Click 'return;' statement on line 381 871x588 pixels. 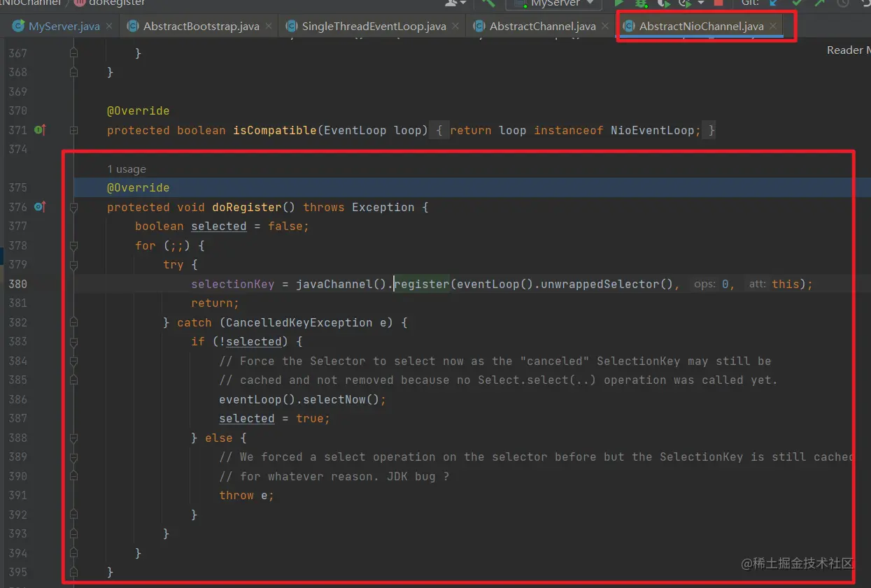(x=215, y=303)
